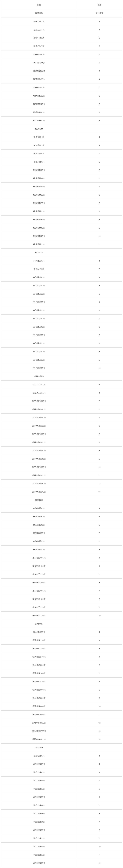Select the 劳动印章 header cell

coord(99,13)
